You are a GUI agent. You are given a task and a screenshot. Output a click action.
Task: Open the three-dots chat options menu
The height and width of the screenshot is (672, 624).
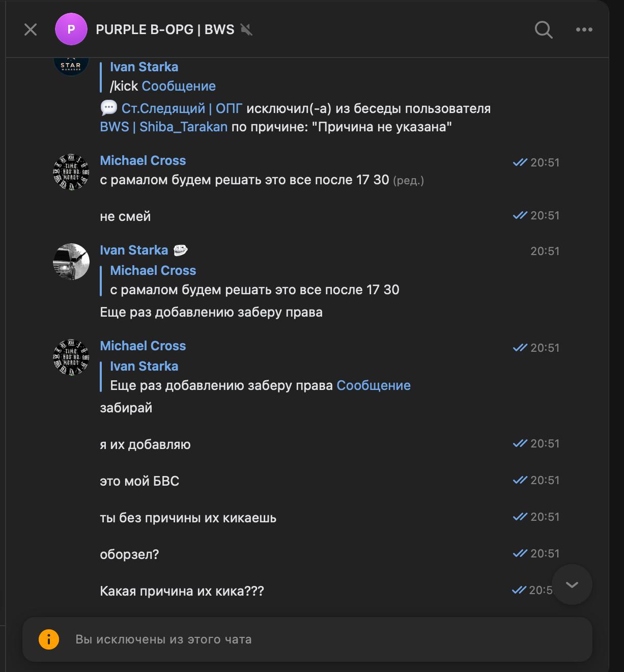pos(584,30)
